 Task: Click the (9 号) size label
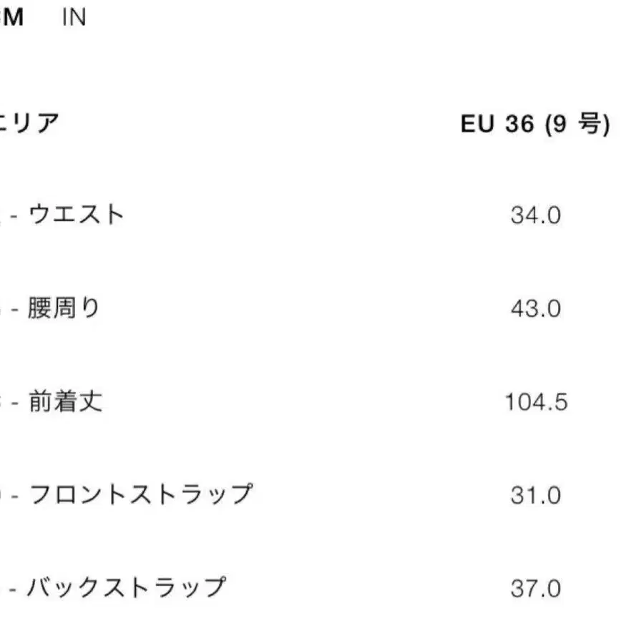click(577, 124)
